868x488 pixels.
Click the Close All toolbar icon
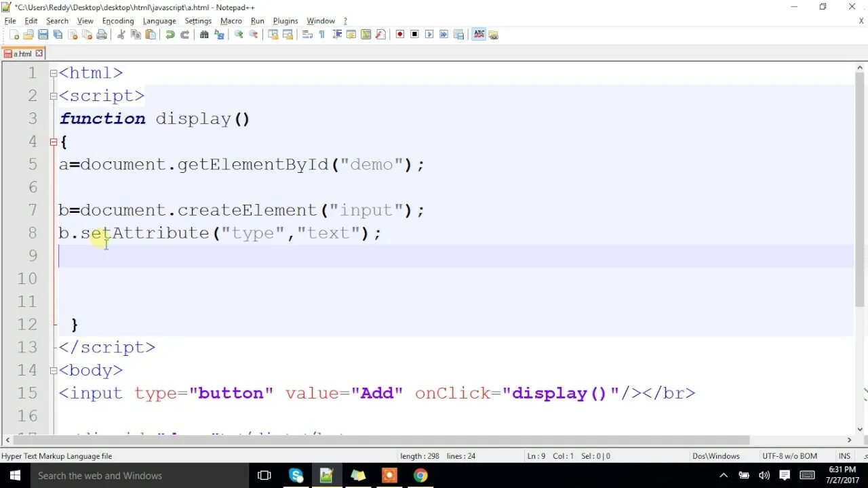(x=87, y=35)
